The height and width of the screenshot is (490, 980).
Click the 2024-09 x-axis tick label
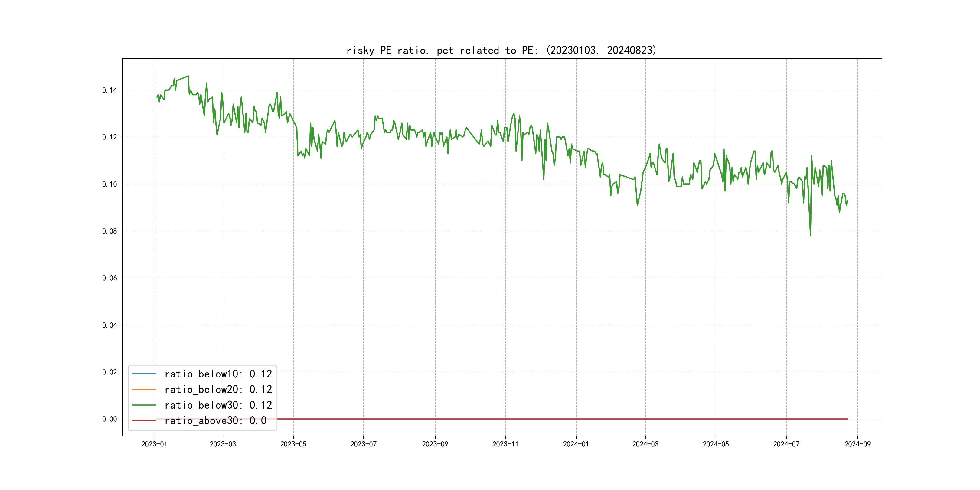(857, 444)
